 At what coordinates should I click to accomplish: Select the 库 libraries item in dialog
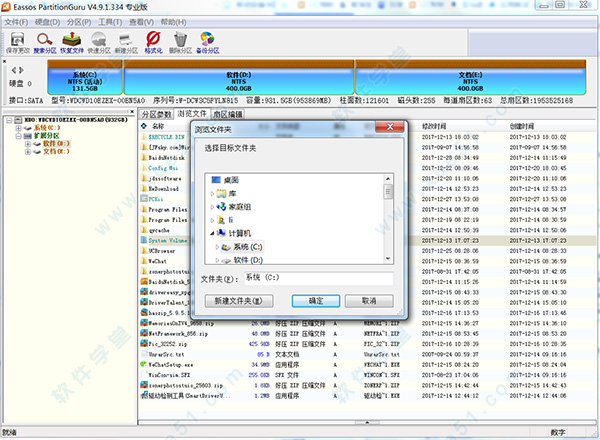coord(232,194)
